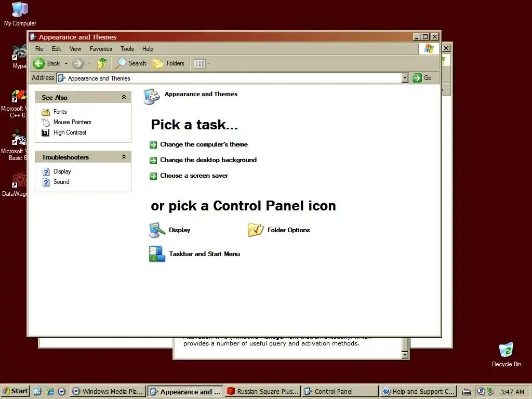
Task: Collapse the See Also panel
Action: click(x=124, y=97)
